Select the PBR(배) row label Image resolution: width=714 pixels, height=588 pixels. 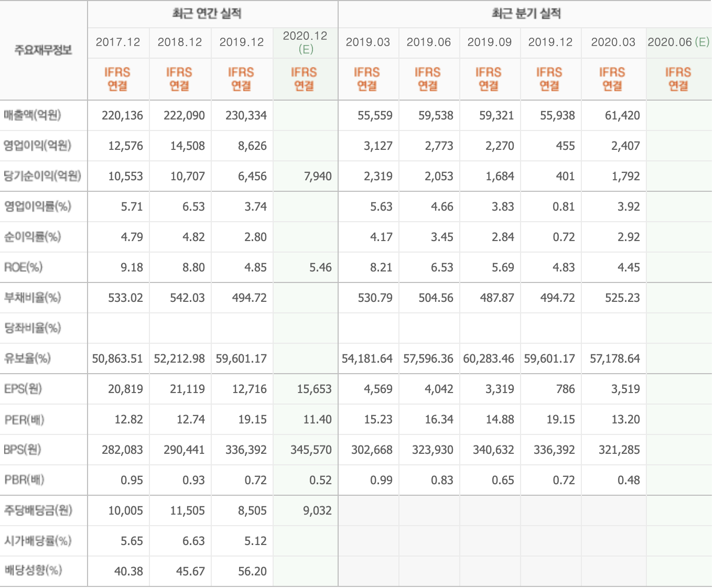click(24, 480)
